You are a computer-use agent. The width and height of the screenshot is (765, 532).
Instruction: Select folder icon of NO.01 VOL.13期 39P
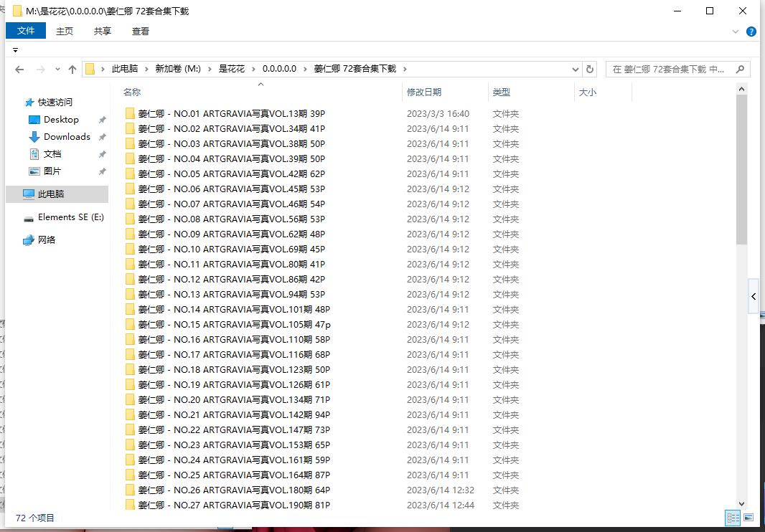130,114
